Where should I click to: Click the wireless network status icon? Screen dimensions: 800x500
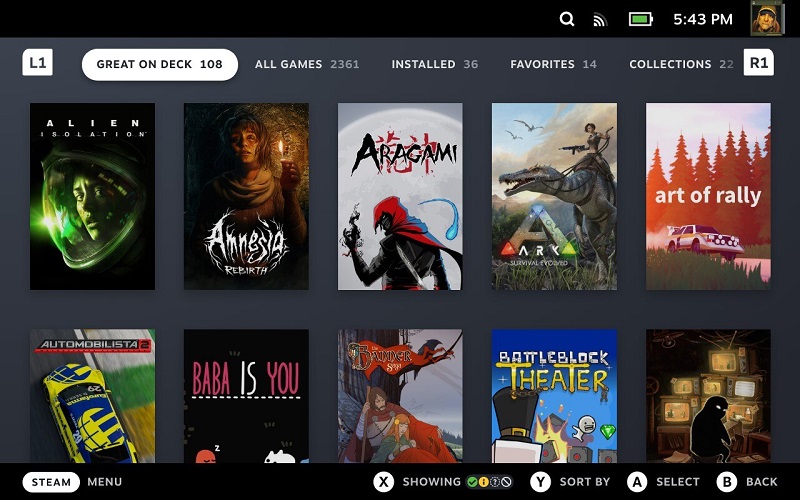[600, 20]
